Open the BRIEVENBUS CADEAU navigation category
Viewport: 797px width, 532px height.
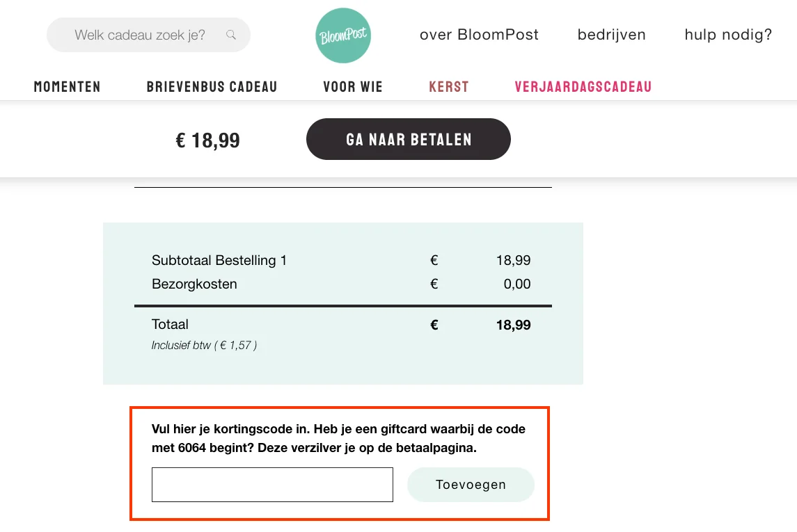coord(211,86)
